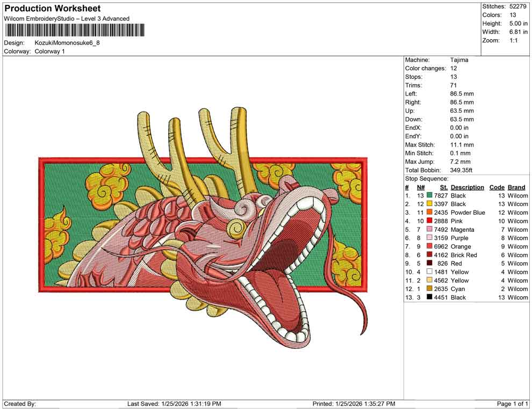Image resolution: width=532 pixels, height=409 pixels.
Task: Select the yellow swatch beside 3397 Black
Action: [x=429, y=203]
